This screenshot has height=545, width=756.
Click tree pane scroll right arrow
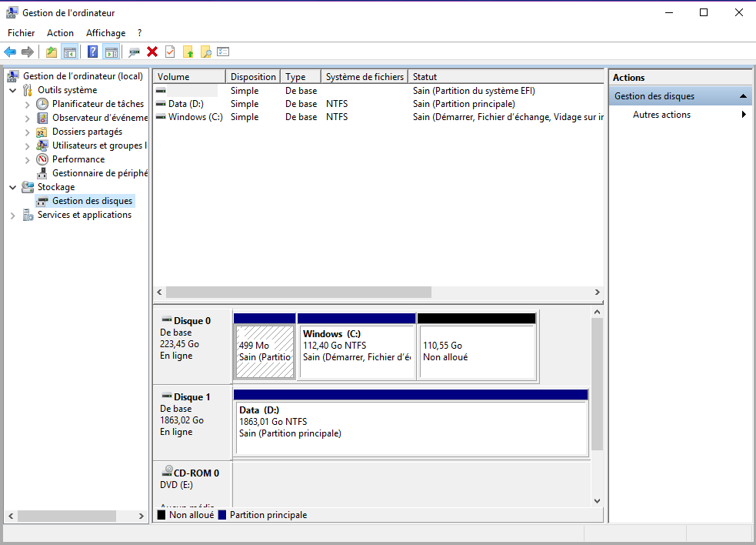pos(142,516)
